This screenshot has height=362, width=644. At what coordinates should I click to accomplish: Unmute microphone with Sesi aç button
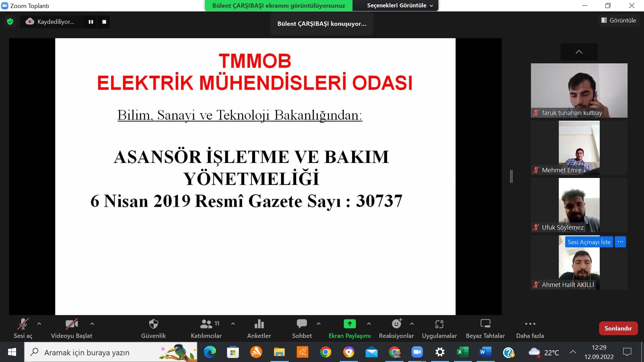tap(23, 328)
